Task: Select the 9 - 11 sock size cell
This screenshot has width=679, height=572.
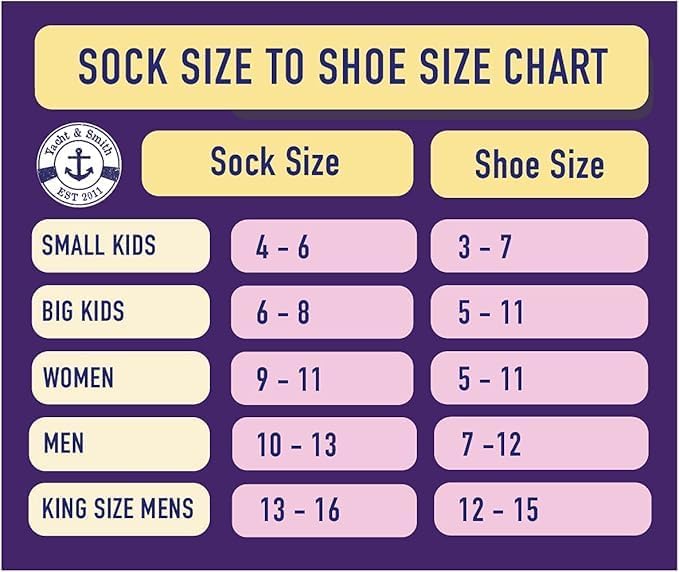Action: pyautogui.click(x=322, y=378)
